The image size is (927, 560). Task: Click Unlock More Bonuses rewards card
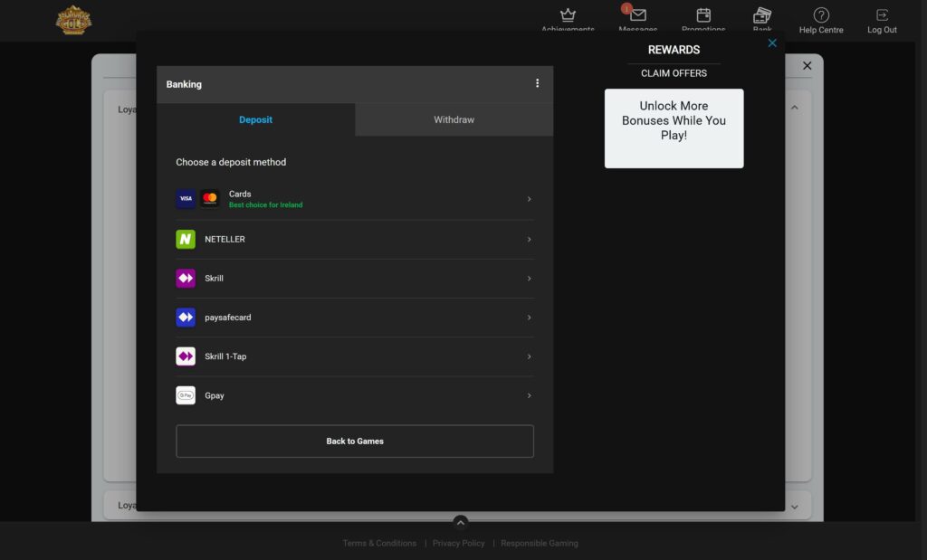click(674, 128)
